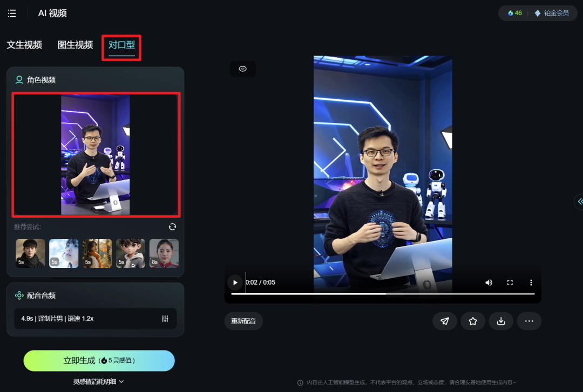Pick the 8s woman in red thumbnail

tap(164, 253)
